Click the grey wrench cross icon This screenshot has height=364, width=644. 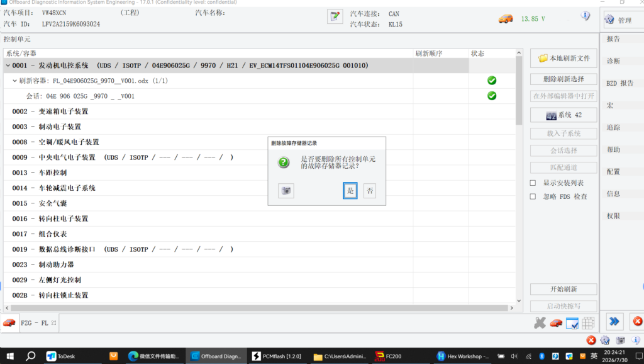(x=540, y=323)
